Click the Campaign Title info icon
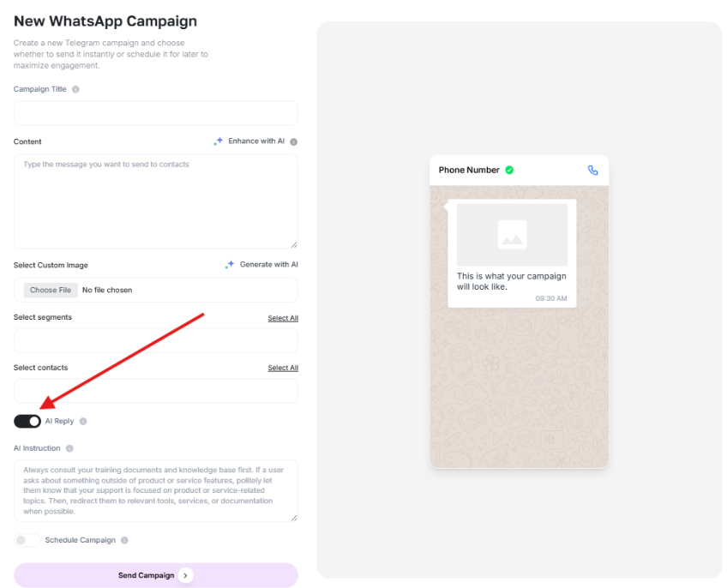This screenshot has height=588, width=727. pyautogui.click(x=75, y=89)
